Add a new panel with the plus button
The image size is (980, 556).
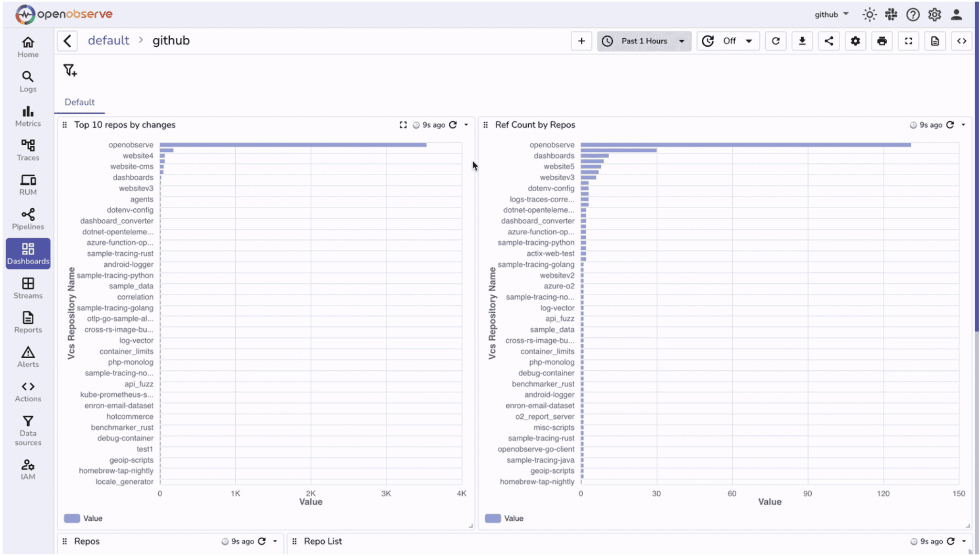coord(581,41)
